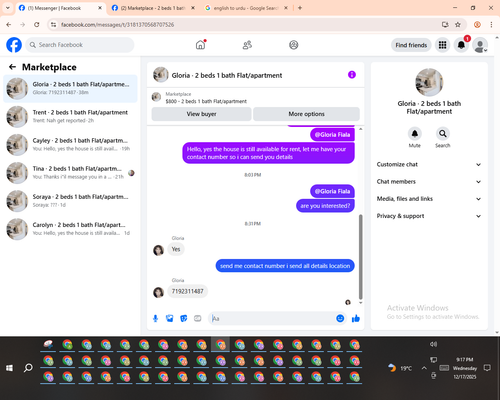Open the Groups icon in top navigation
500x400 pixels.
[294, 45]
